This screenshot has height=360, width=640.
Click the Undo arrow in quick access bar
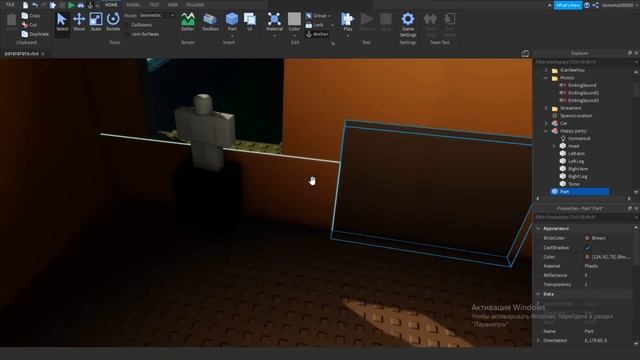35,5
